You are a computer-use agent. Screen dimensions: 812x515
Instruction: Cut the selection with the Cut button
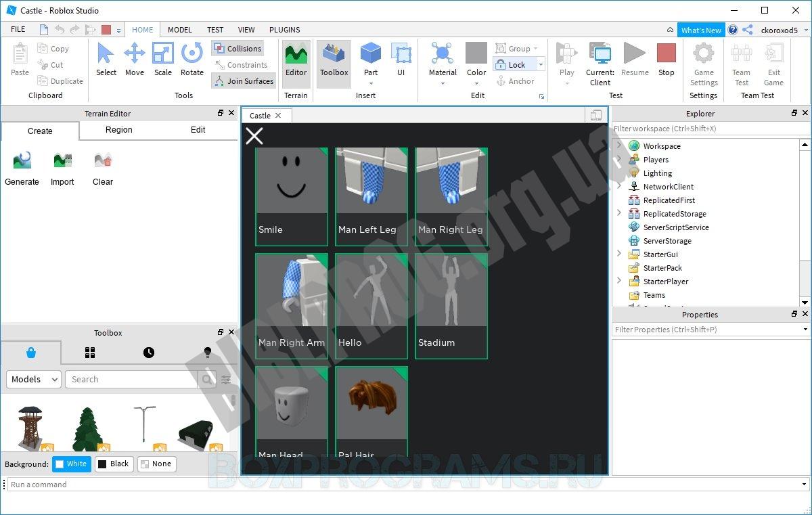[x=51, y=65]
